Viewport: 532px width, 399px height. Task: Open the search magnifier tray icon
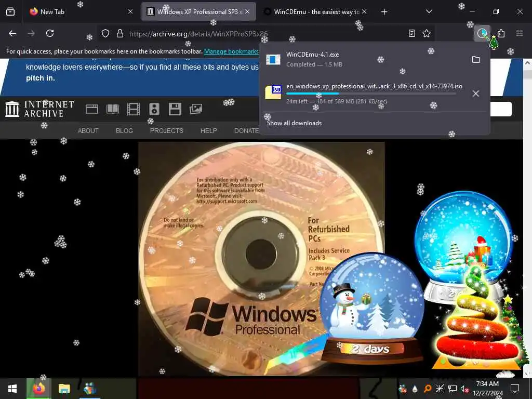428,389
